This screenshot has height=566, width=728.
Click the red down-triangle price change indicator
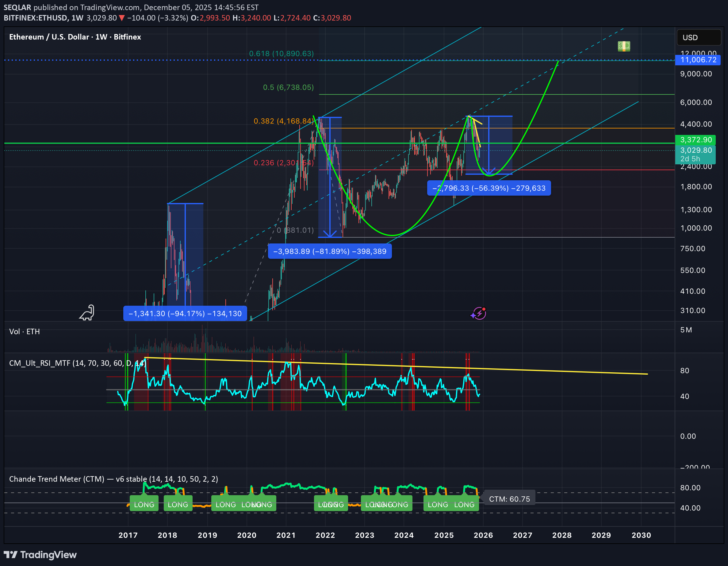(x=122, y=18)
